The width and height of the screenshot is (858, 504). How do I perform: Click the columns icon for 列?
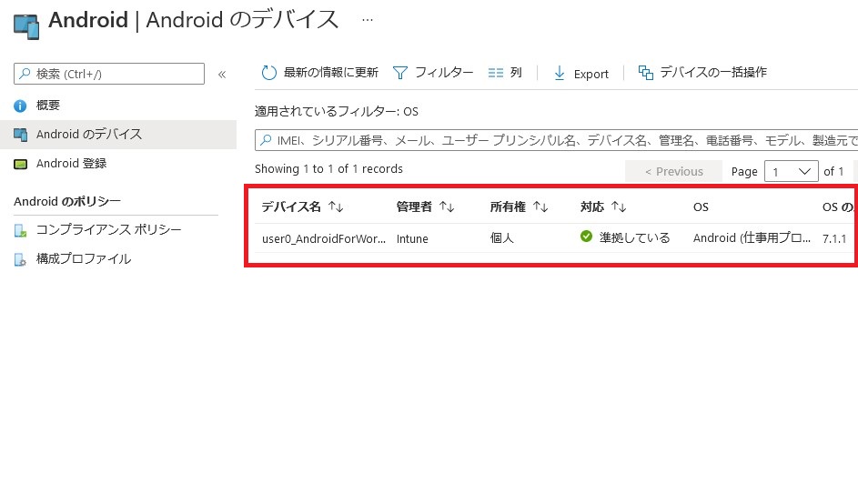point(495,73)
